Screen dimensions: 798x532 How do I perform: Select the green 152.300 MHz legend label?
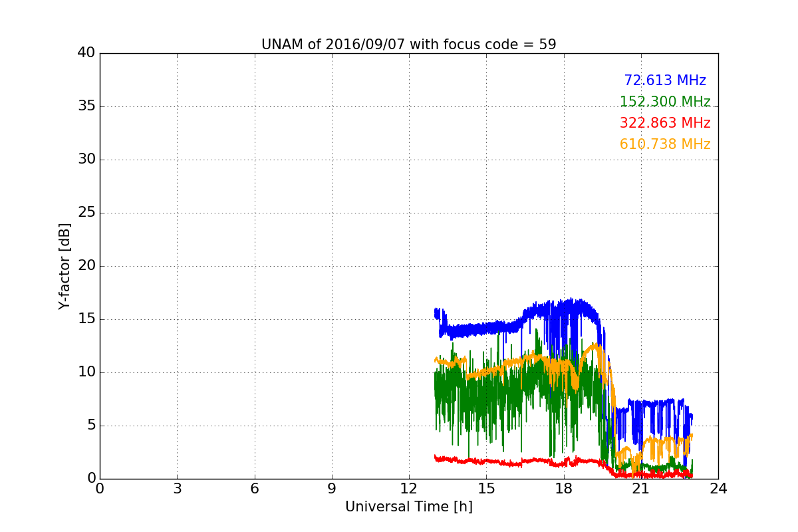665,102
